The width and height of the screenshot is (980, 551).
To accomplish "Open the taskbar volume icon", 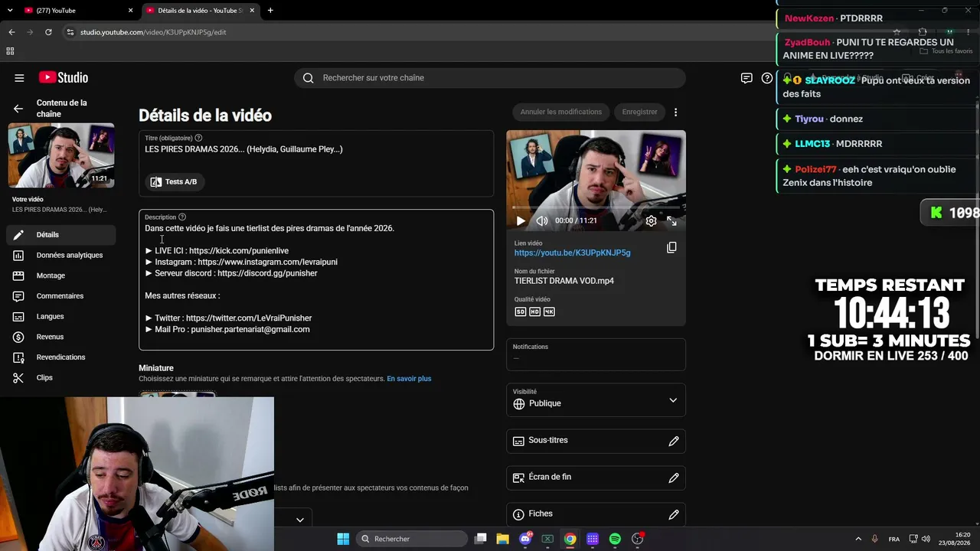I will [926, 539].
